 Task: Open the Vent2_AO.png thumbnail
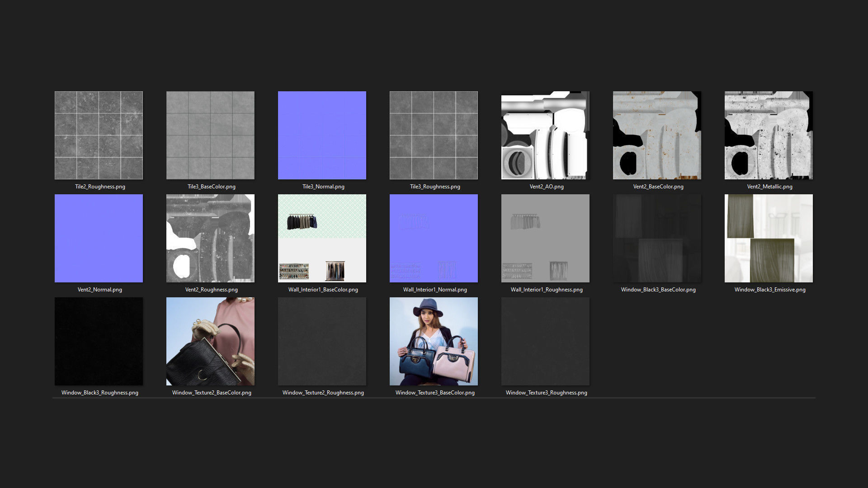(x=545, y=135)
